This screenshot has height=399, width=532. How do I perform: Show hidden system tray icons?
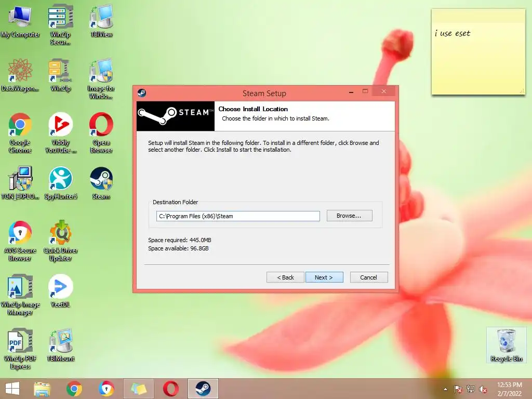(x=445, y=389)
